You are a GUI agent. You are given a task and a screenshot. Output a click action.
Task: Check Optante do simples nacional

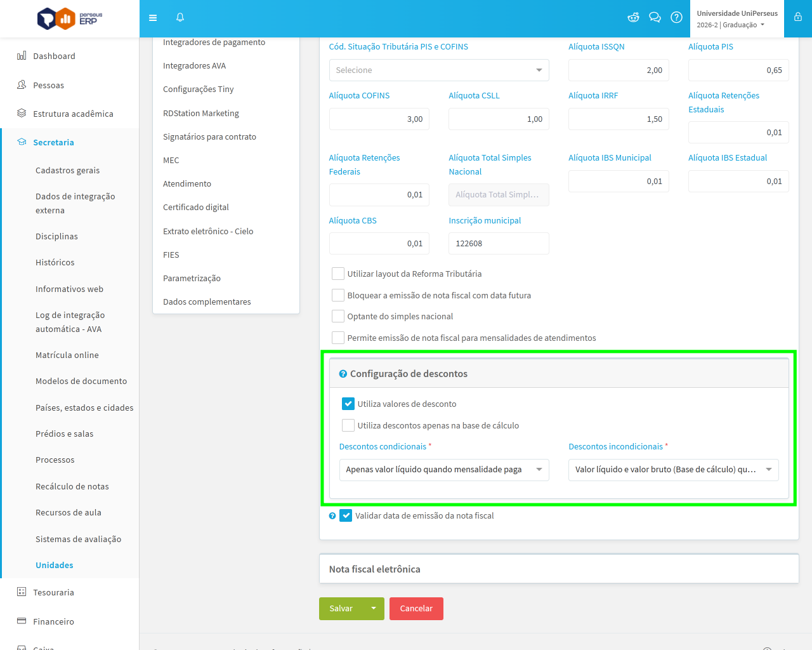click(x=338, y=316)
